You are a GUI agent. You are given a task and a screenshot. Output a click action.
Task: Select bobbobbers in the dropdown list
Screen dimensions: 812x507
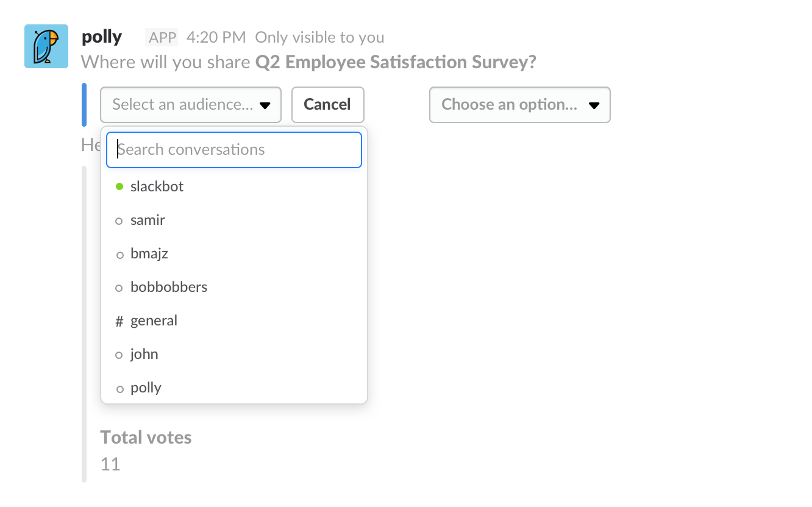pos(169,287)
